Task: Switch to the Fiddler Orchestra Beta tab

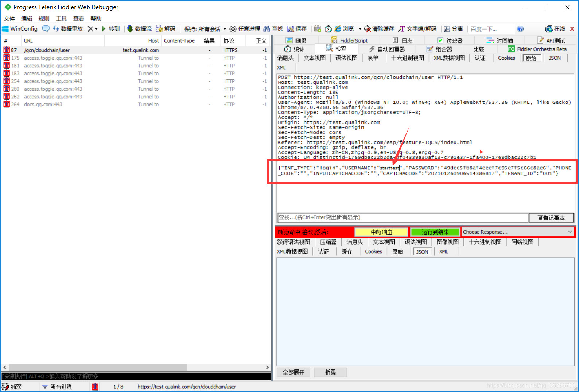Action: (537, 49)
